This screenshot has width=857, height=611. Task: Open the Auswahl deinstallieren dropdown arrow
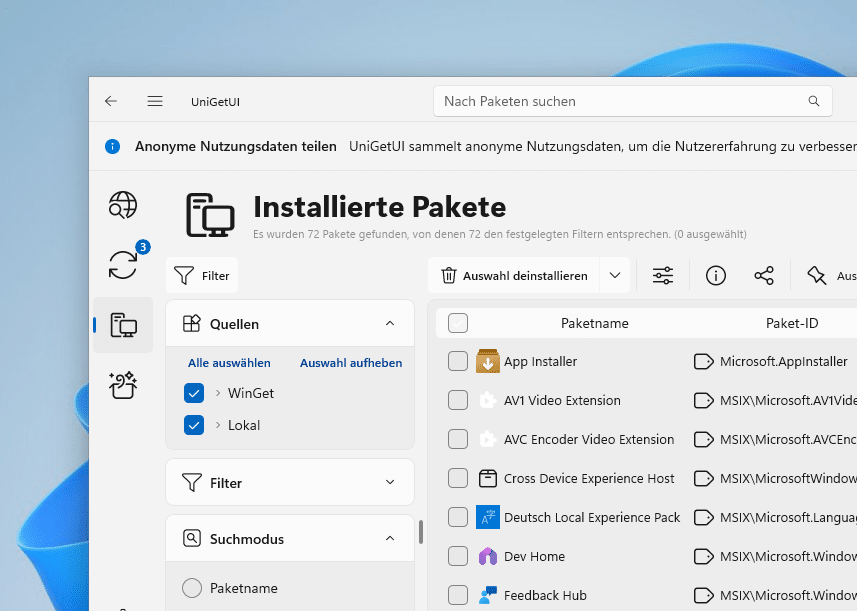tap(615, 275)
